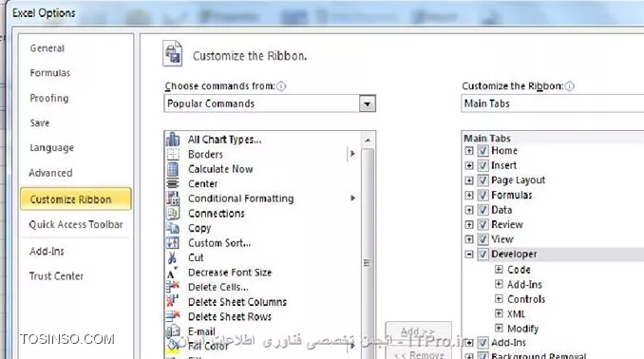The height and width of the screenshot is (359, 644).
Task: Click the Cut scissors icon
Action: coord(172,257)
